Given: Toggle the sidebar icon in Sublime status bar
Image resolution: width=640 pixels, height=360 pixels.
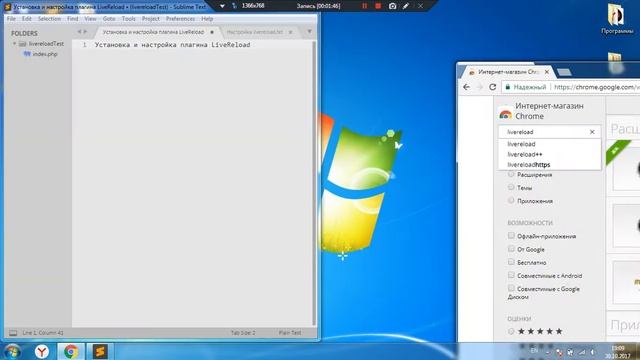Looking at the screenshot, I should pyautogui.click(x=13, y=333).
